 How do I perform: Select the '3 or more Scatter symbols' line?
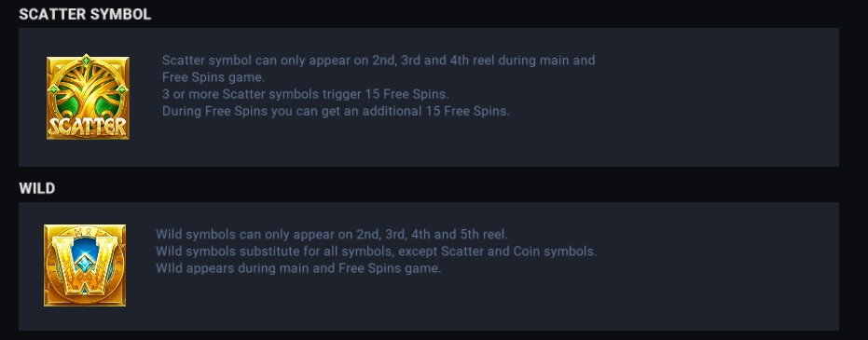306,94
